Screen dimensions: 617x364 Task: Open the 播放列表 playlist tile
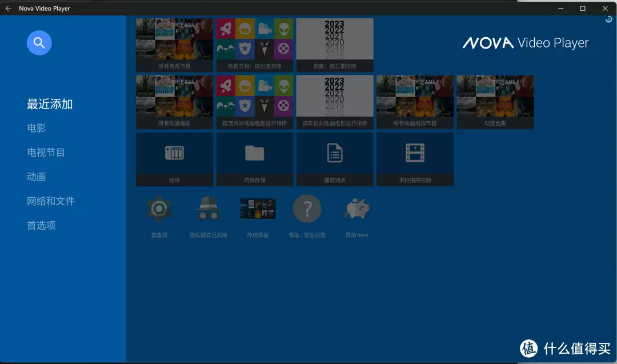pyautogui.click(x=335, y=159)
